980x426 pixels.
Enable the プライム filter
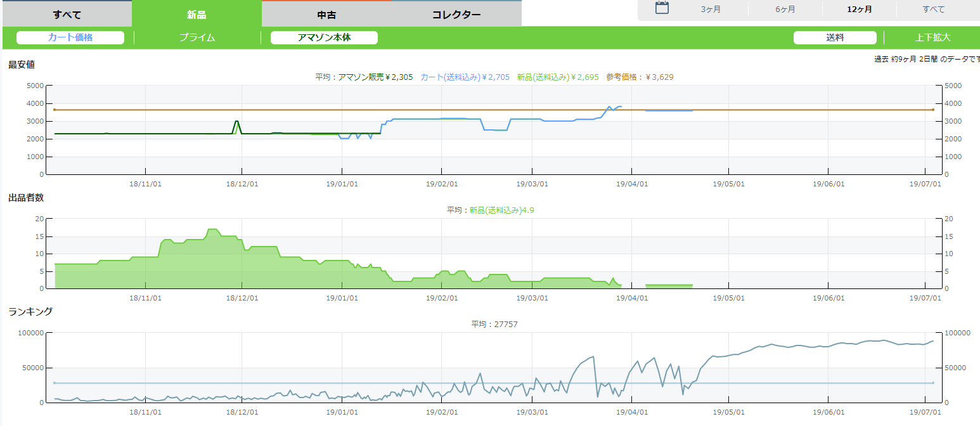tap(197, 37)
